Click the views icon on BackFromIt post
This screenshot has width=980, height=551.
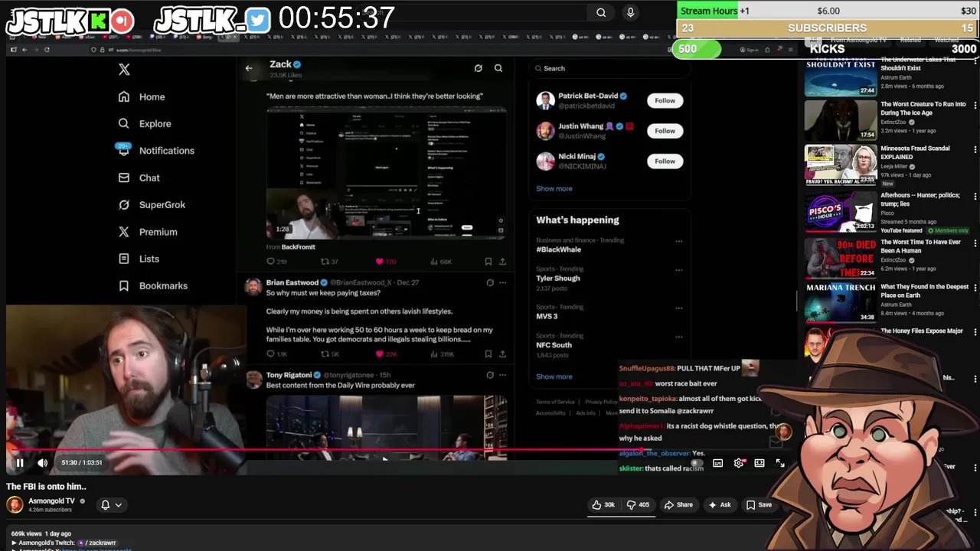(x=433, y=262)
